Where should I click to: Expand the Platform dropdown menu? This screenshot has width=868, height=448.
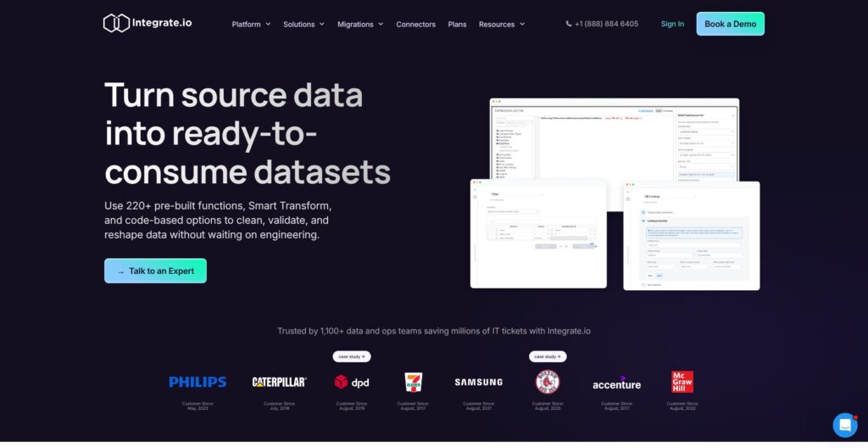251,25
